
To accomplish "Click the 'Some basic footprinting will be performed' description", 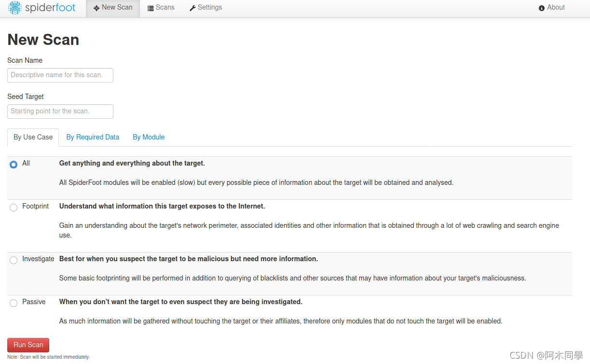I will click(293, 278).
